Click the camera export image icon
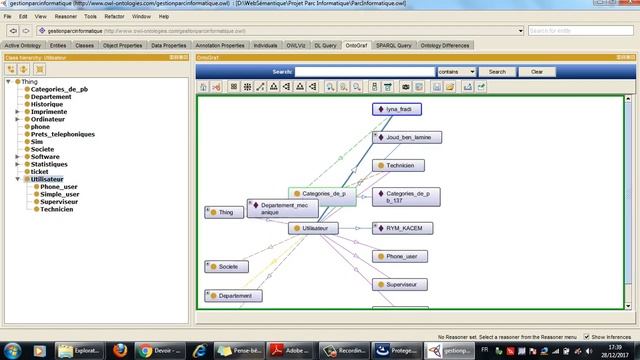 click(405, 87)
